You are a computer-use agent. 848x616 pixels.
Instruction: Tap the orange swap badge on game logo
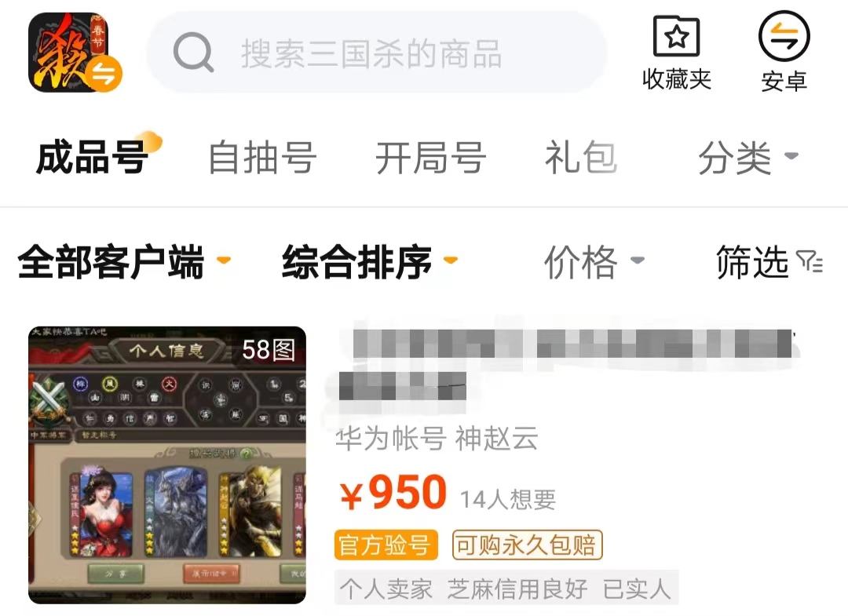(104, 74)
